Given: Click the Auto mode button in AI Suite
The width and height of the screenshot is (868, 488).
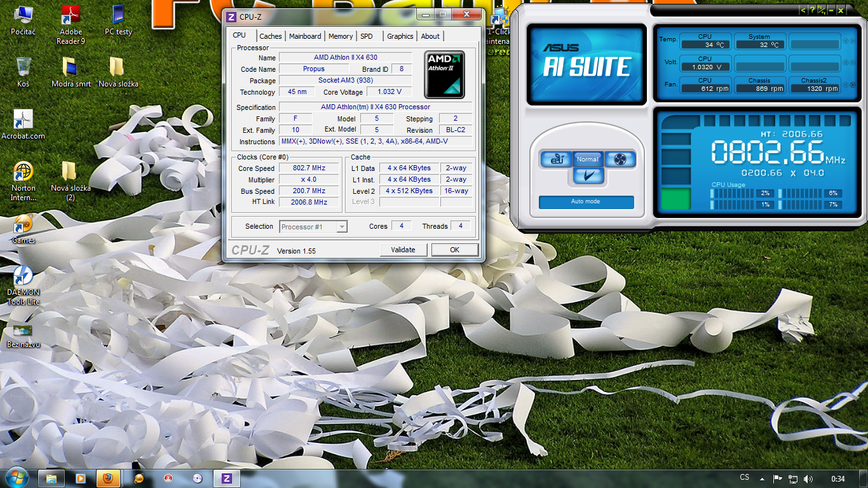Looking at the screenshot, I should (586, 202).
